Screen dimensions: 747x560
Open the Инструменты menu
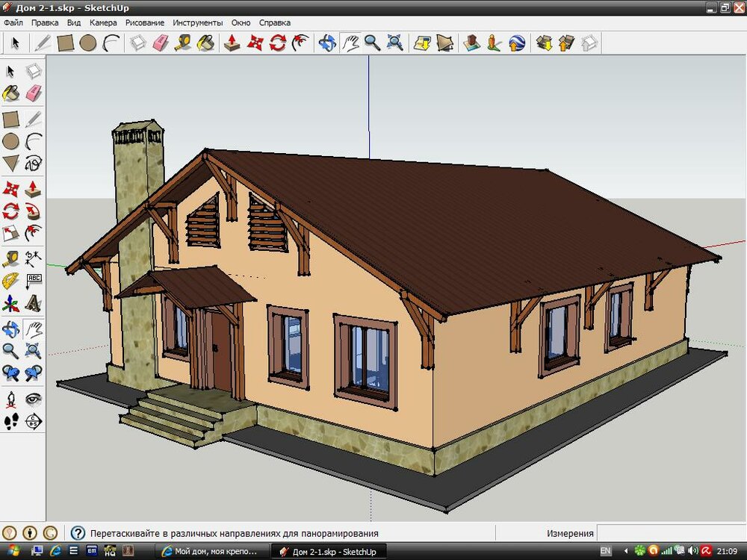199,22
